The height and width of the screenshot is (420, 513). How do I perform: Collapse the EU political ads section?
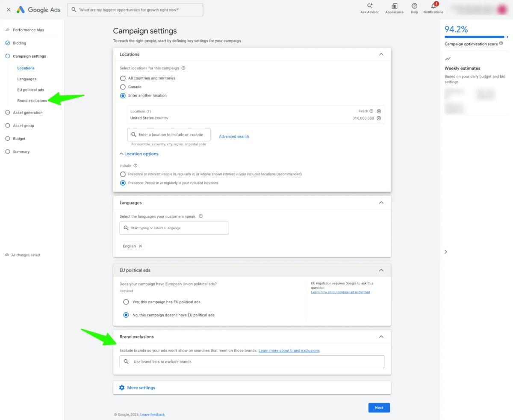[381, 270]
